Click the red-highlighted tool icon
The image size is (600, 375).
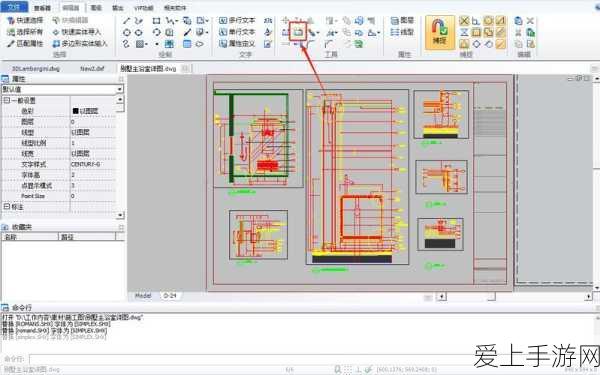click(298, 32)
